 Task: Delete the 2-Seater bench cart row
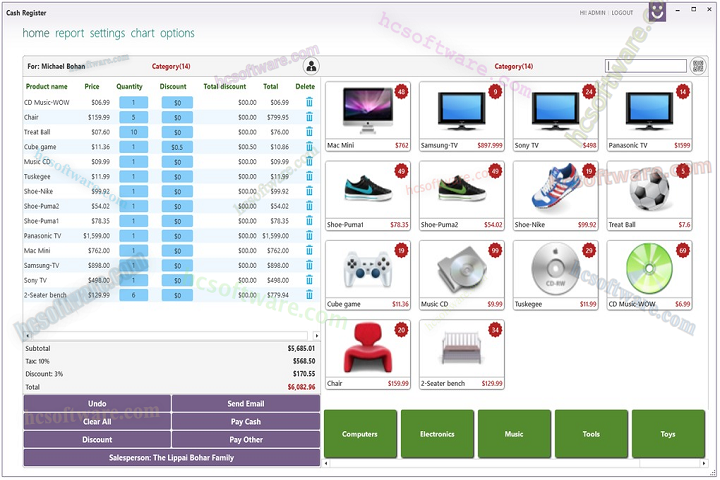[310, 295]
